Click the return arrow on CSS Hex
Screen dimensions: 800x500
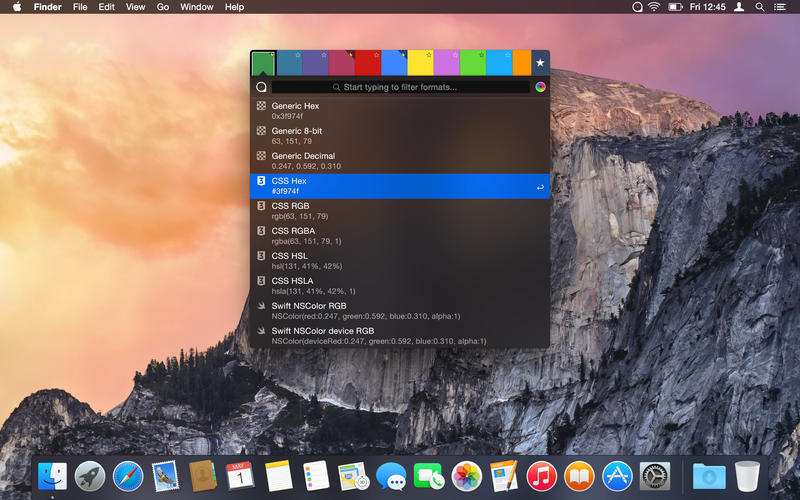540,186
